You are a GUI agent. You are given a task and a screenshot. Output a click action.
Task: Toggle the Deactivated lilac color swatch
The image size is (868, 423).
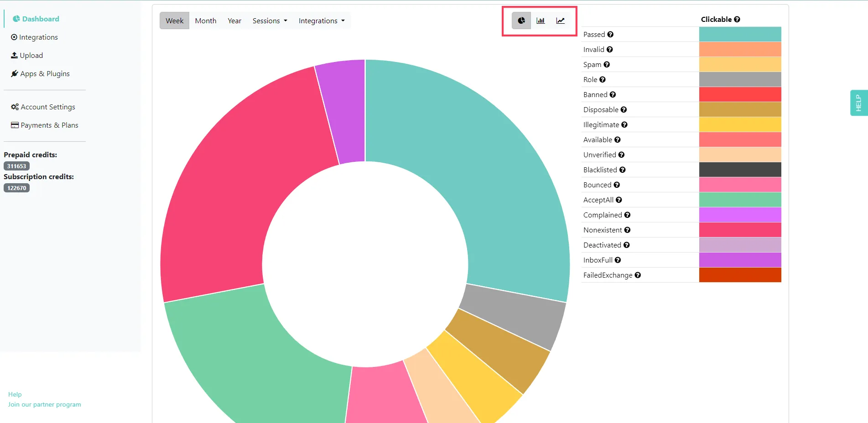click(x=740, y=245)
